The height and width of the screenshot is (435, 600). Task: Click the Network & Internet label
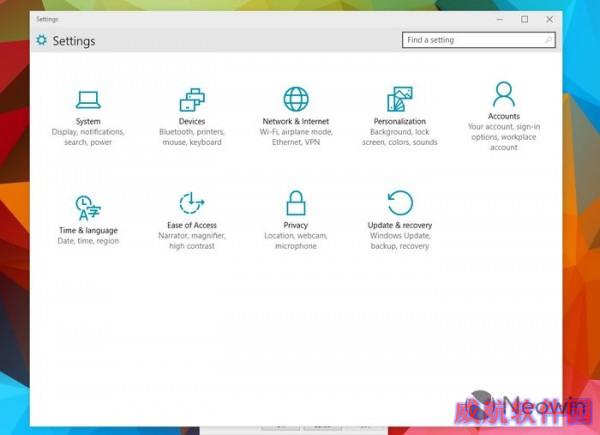(296, 121)
